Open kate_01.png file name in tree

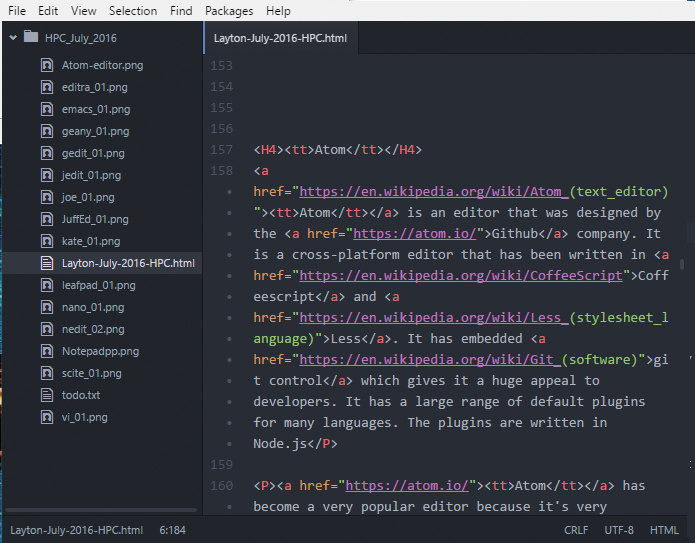[91, 241]
